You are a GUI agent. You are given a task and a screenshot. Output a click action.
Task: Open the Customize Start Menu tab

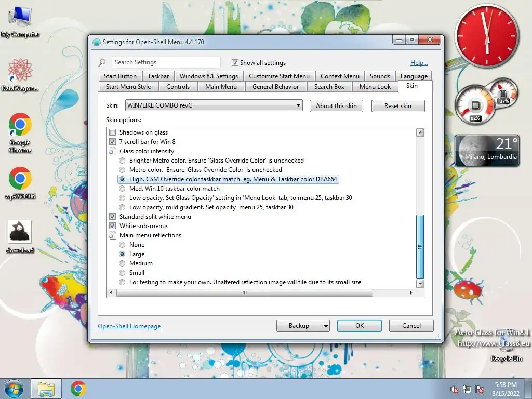click(279, 76)
